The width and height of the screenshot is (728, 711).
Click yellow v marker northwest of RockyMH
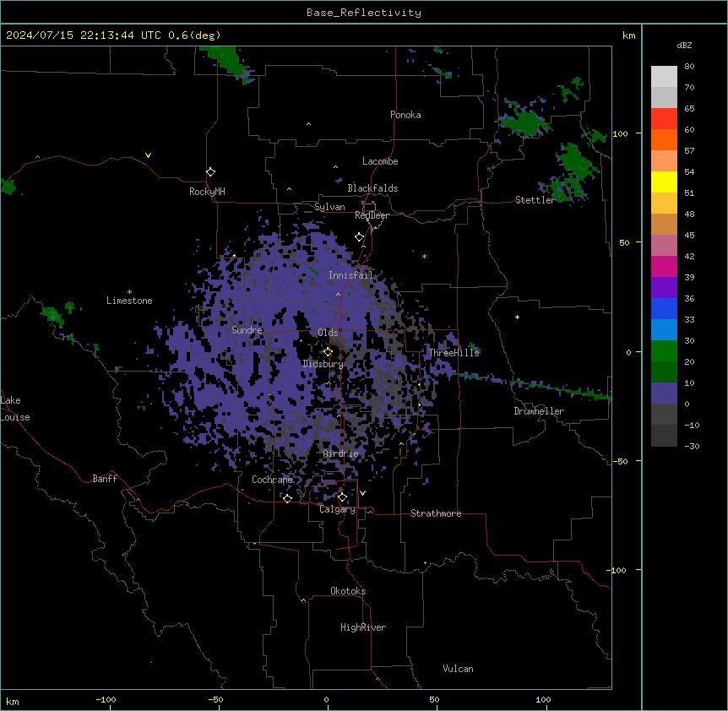pyautogui.click(x=148, y=155)
